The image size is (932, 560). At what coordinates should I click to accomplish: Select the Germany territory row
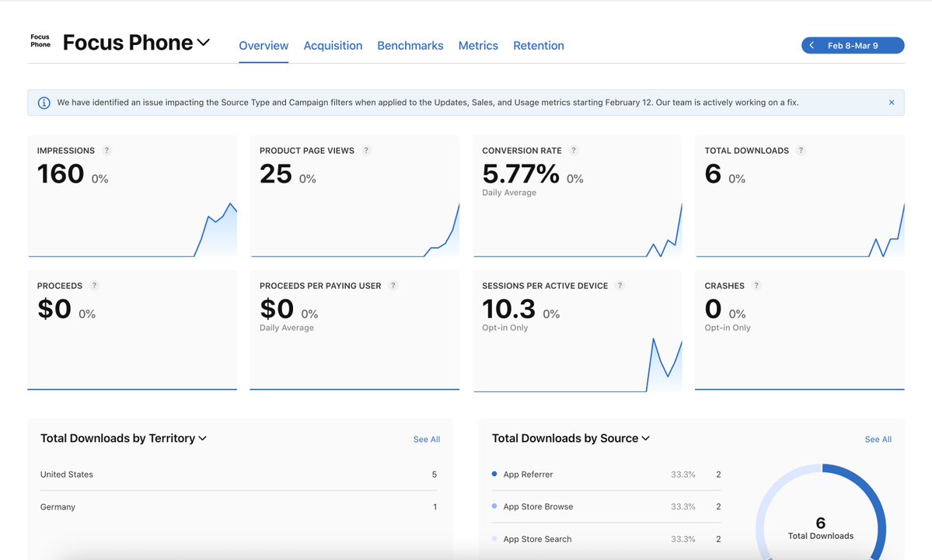[239, 506]
